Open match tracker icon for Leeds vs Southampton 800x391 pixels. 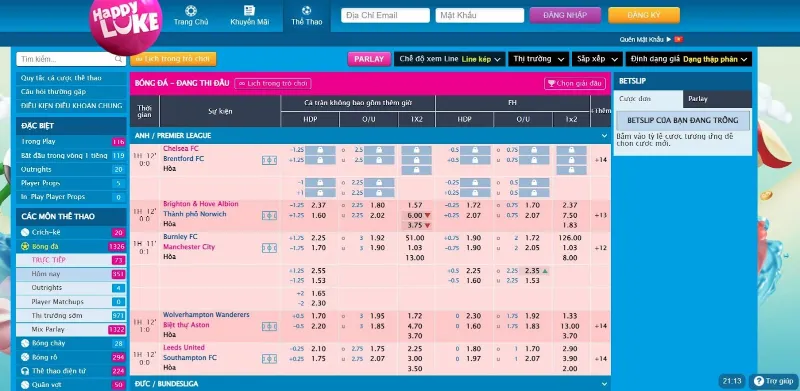(x=269, y=359)
